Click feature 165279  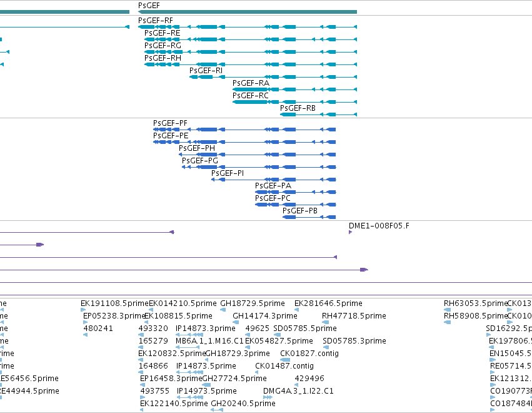pyautogui.click(x=153, y=340)
